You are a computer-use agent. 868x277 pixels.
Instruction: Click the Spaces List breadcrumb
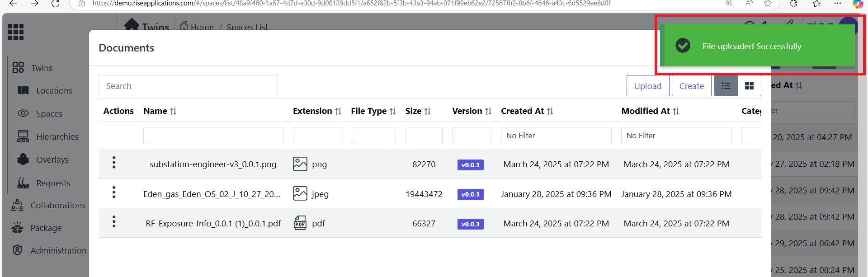click(x=247, y=27)
